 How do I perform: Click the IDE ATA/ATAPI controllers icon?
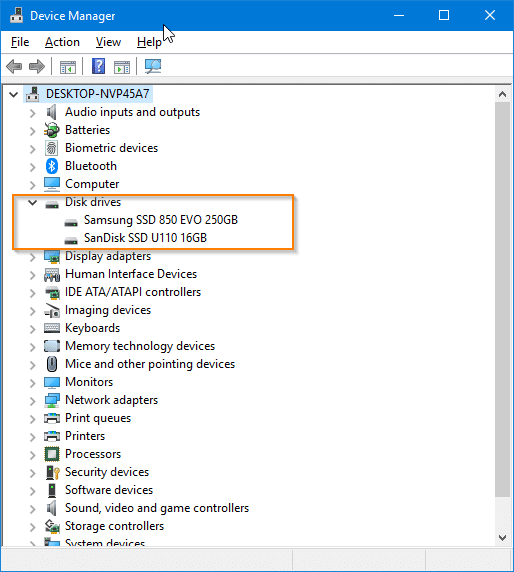pyautogui.click(x=52, y=292)
